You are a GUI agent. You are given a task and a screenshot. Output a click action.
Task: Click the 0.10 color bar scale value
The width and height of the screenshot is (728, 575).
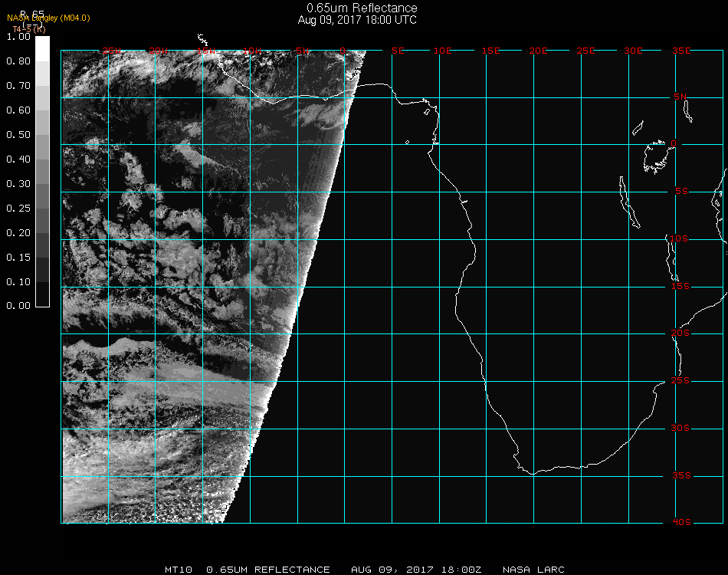point(18,282)
